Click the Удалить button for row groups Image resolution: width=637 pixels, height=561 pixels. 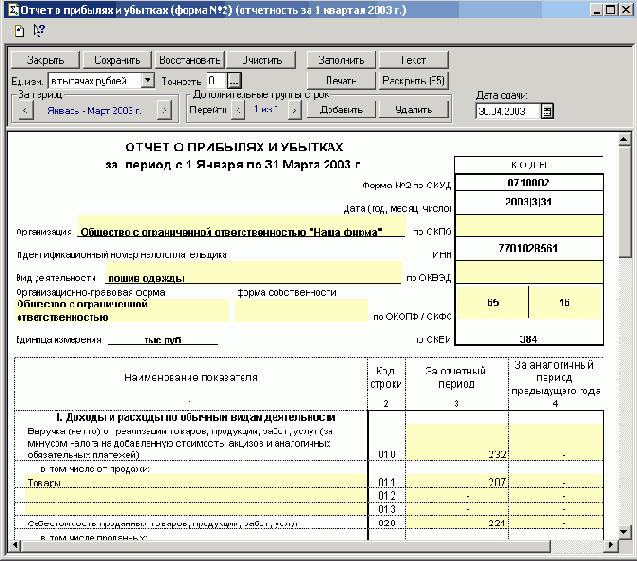411,110
